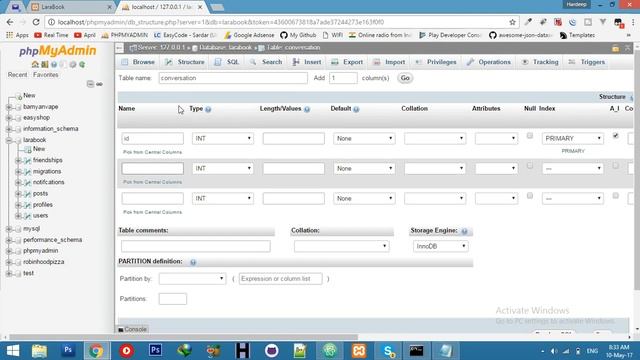Viewport: 640px width, 360px height.
Task: Go back in the browser
Action: point(10,22)
